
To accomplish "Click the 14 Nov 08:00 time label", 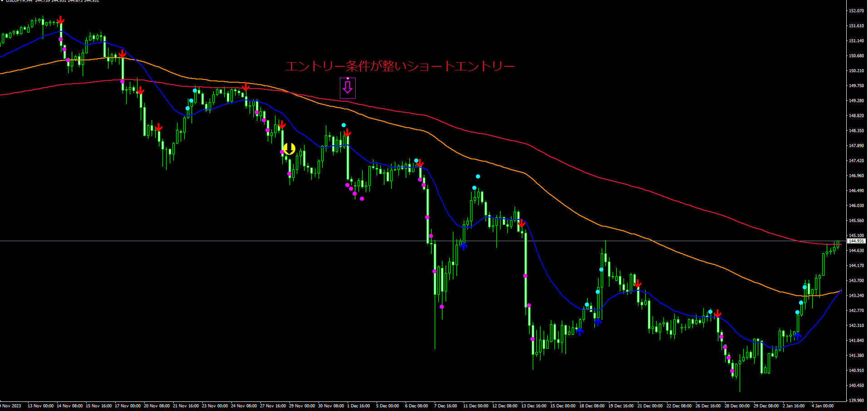I will pos(69,406).
